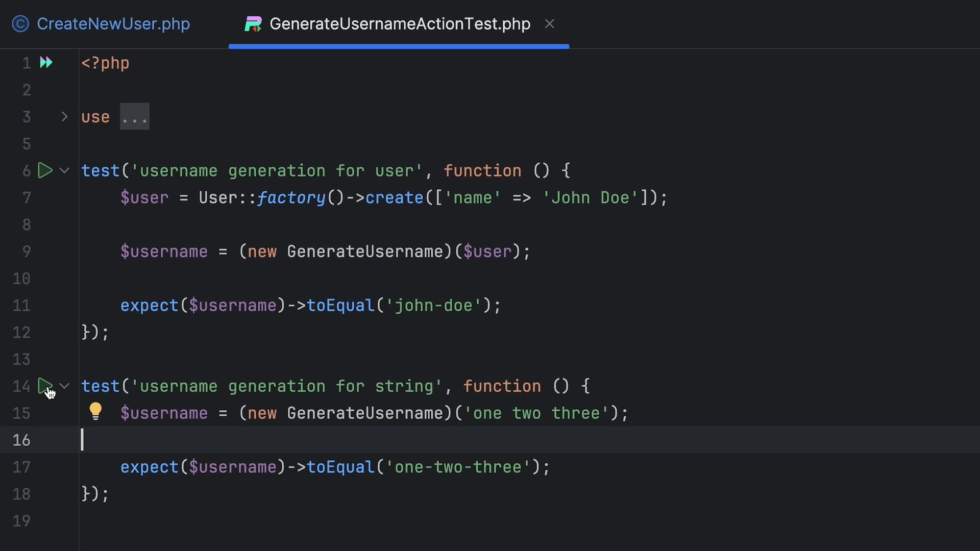The width and height of the screenshot is (980, 551).
Task: Click the yellow lightbulb quick-fix icon
Action: click(95, 411)
